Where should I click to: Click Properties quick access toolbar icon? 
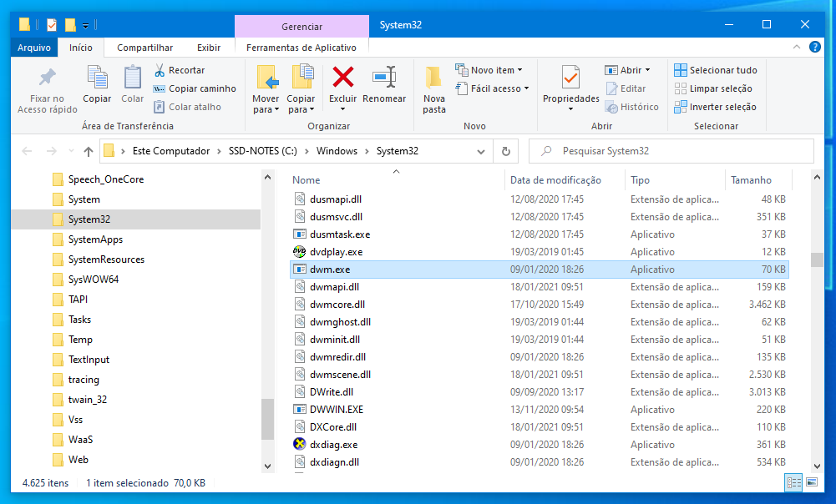pyautogui.click(x=52, y=24)
